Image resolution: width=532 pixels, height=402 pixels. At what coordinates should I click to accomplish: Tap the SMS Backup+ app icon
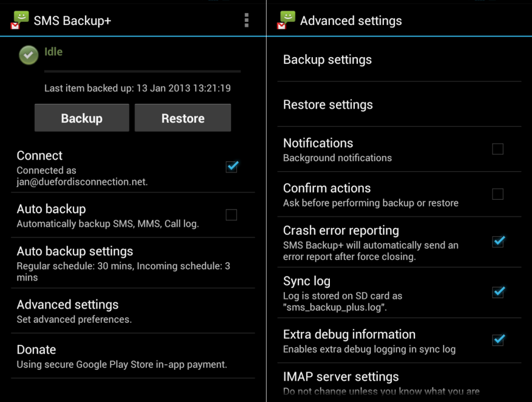[x=20, y=20]
